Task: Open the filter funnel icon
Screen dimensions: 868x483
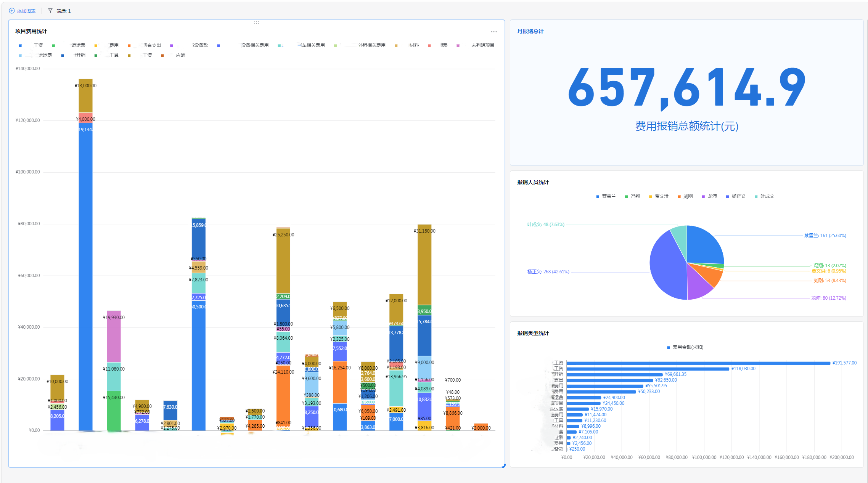Action: click(50, 11)
